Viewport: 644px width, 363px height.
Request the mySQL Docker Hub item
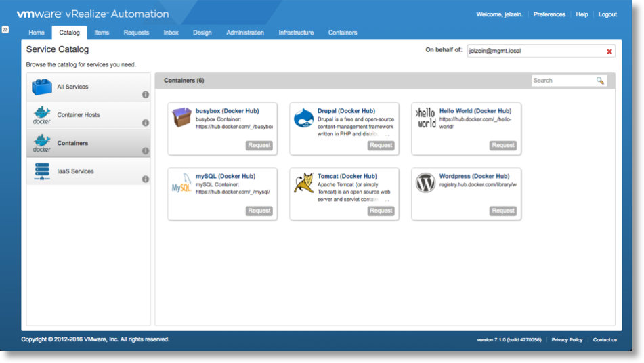click(259, 211)
